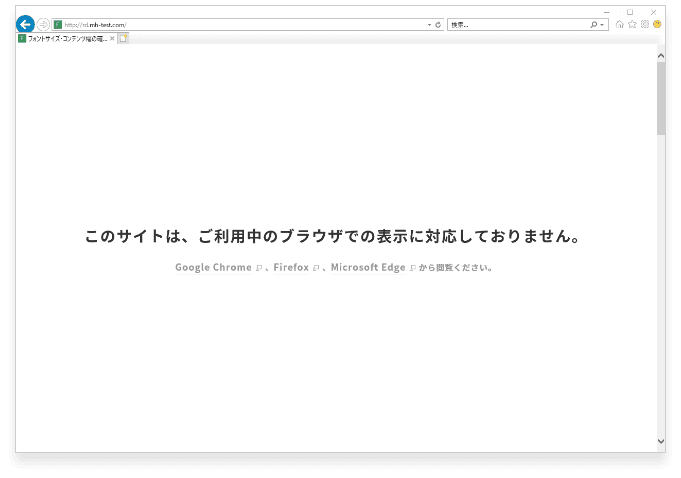
Task: Click the greyed Forward arrow button
Action: point(43,24)
